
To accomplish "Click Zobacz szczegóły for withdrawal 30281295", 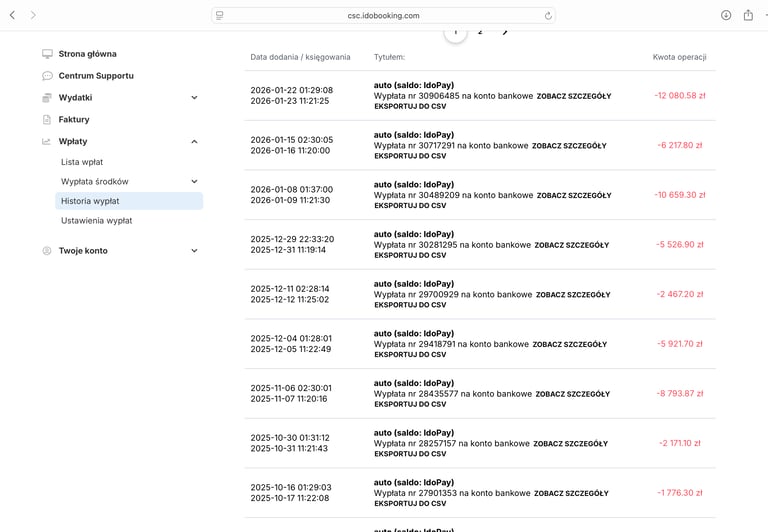I will (x=572, y=245).
